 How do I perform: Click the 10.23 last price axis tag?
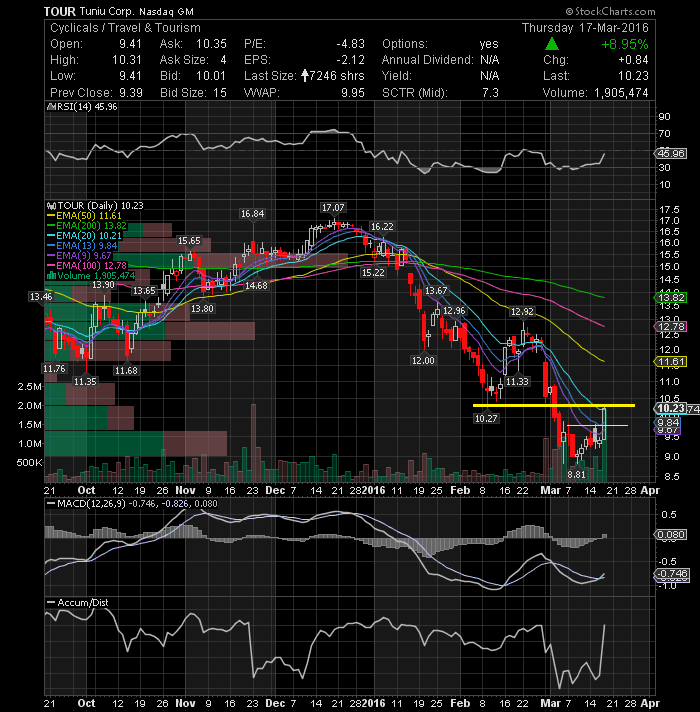point(670,408)
